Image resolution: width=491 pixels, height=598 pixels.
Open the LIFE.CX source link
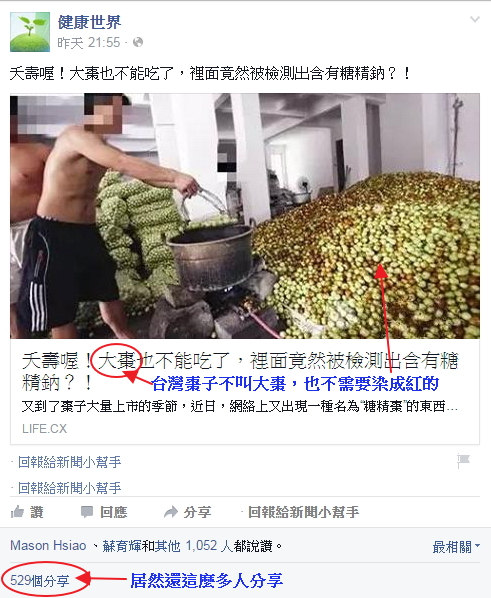coord(44,429)
